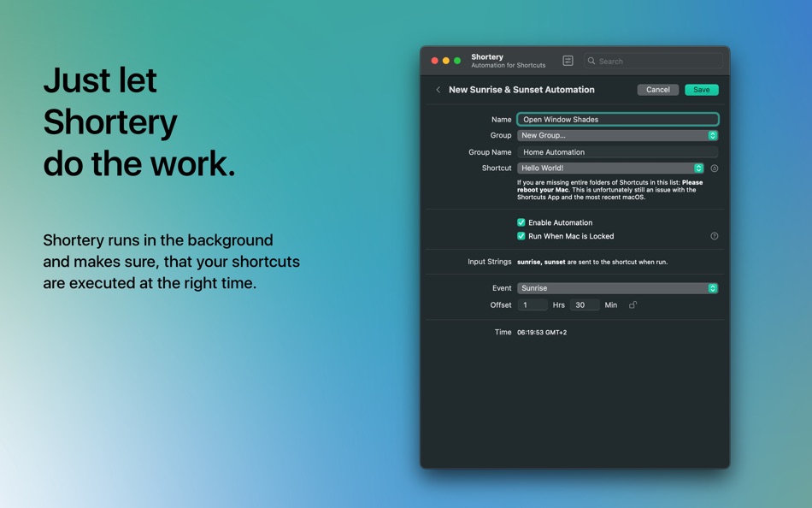Open the Shortcut dropdown showing Hello World!
The image size is (812, 508).
click(x=610, y=168)
